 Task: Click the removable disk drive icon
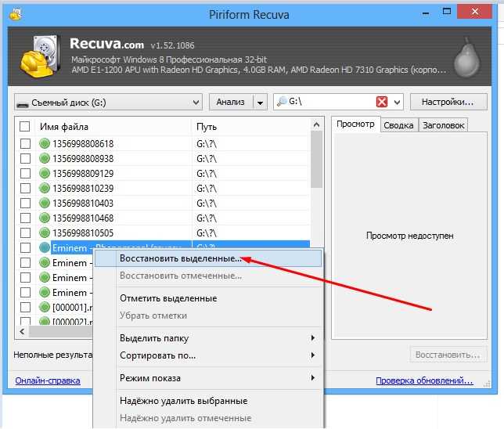23,103
